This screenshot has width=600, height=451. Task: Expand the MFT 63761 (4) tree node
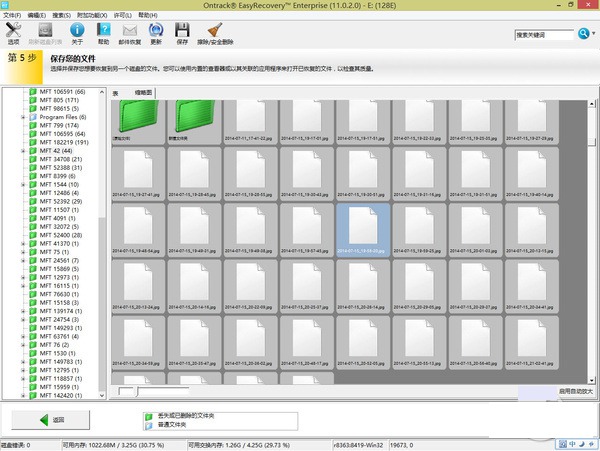pyautogui.click(x=23, y=336)
